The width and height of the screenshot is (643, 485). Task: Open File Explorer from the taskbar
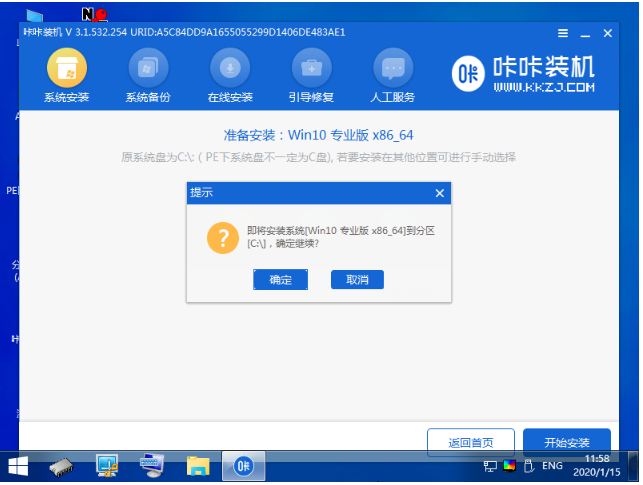pyautogui.click(x=198, y=466)
